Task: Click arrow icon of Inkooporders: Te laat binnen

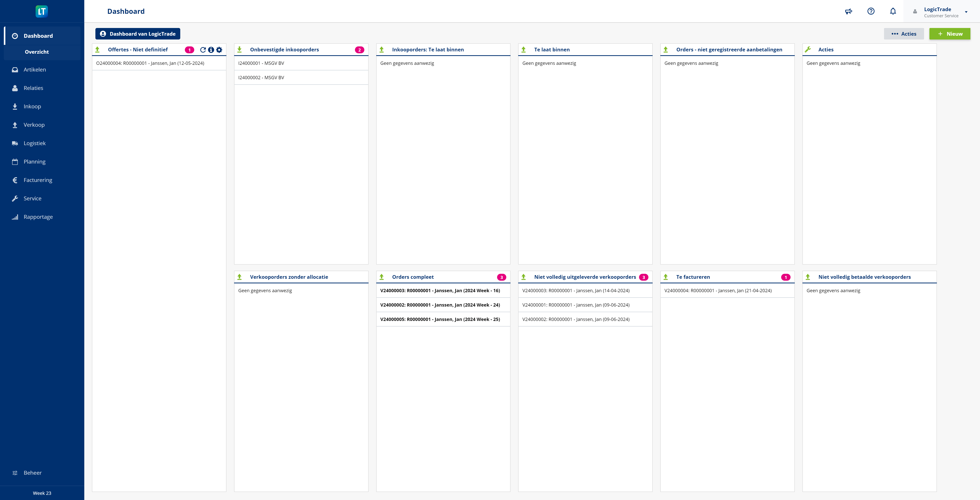Action: coord(382,49)
